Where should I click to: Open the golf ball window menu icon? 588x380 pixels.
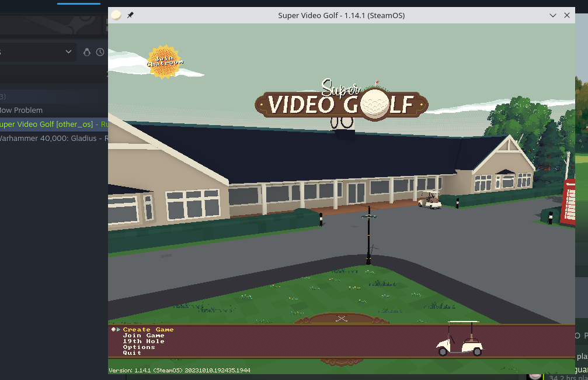click(x=116, y=15)
